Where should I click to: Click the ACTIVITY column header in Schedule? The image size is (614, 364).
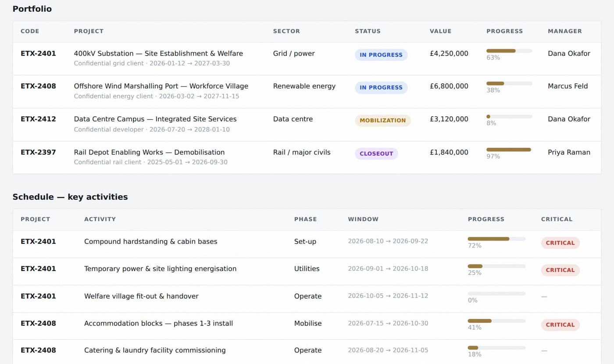(100, 219)
